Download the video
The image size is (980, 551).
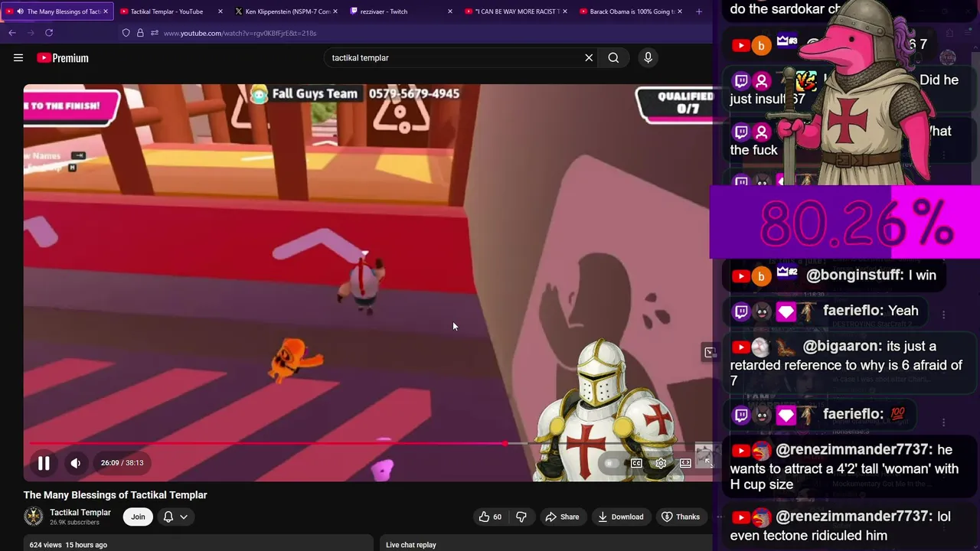pos(621,517)
